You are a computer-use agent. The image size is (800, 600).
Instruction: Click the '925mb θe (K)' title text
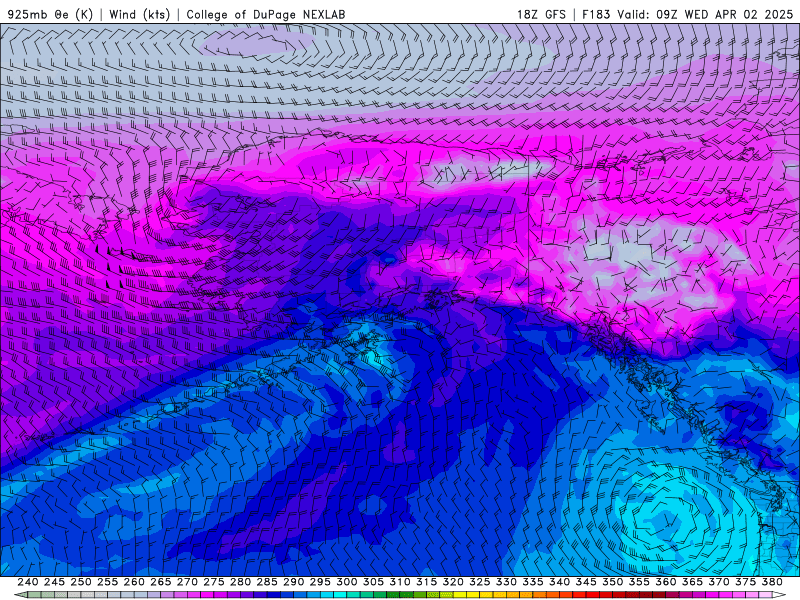[51, 14]
